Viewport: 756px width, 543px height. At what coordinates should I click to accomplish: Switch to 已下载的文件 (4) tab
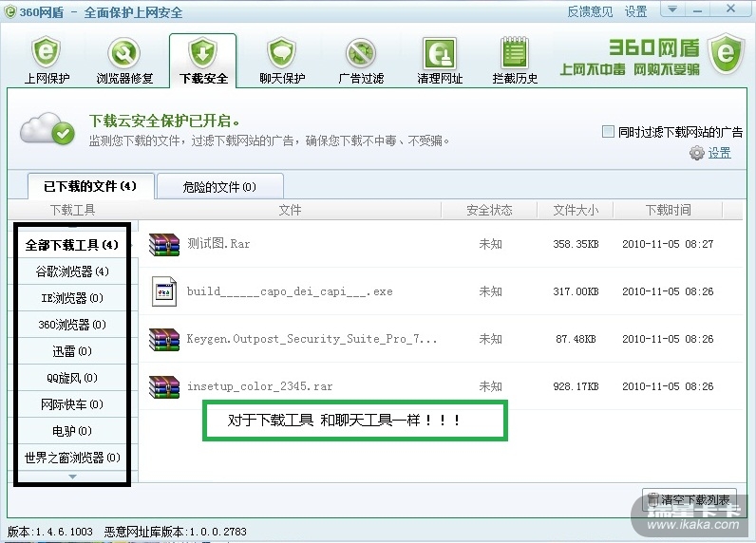(x=90, y=186)
